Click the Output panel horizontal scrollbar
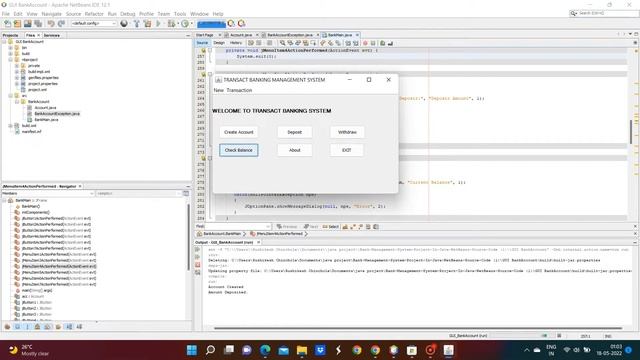Screen dimensions: 640x360 coord(418,328)
